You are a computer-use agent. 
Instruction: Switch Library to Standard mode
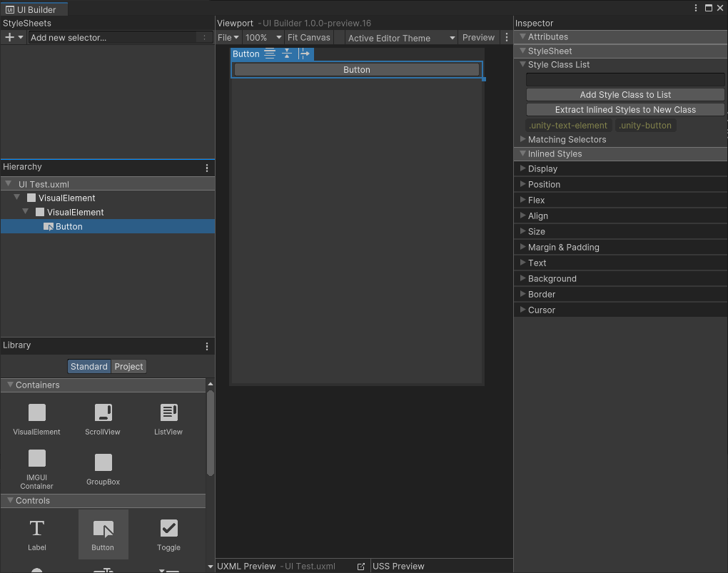pyautogui.click(x=89, y=366)
